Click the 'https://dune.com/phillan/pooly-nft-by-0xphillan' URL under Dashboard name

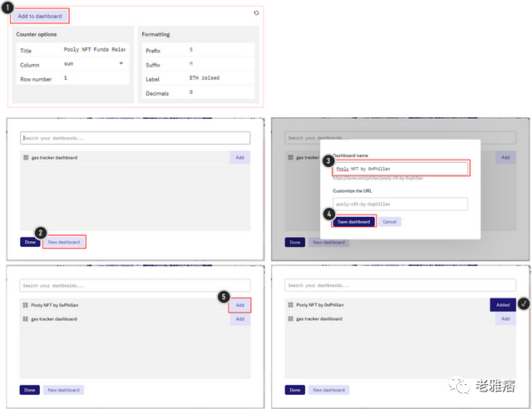click(x=378, y=178)
